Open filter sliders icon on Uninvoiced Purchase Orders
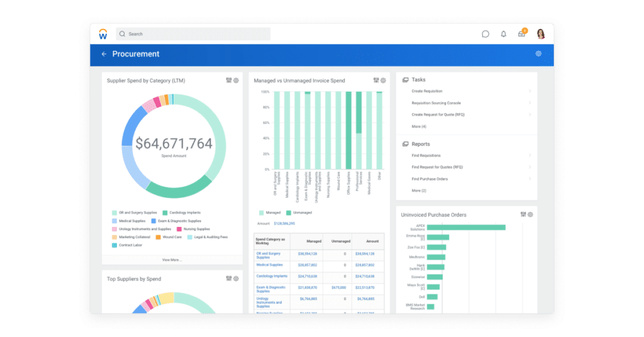 523,214
